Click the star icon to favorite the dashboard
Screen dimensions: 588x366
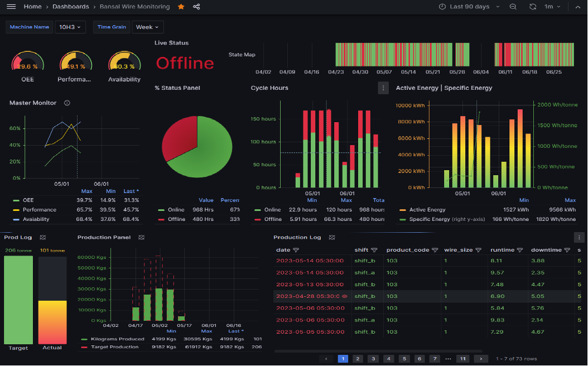point(181,7)
